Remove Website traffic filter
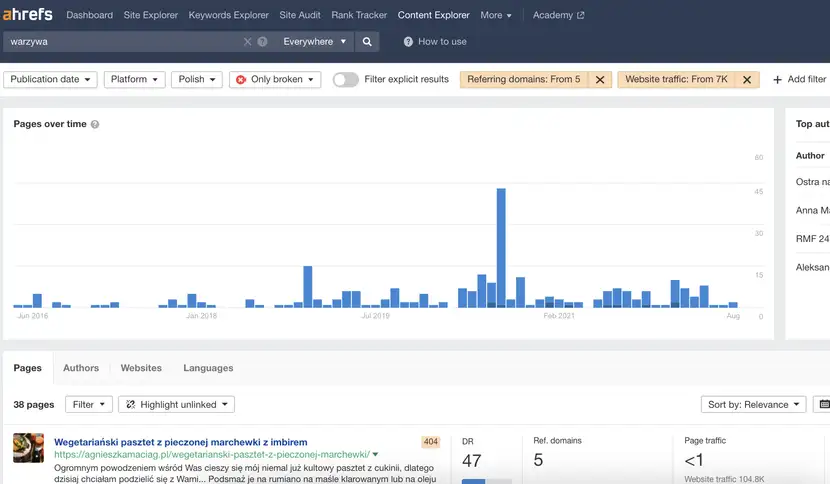 [747, 79]
